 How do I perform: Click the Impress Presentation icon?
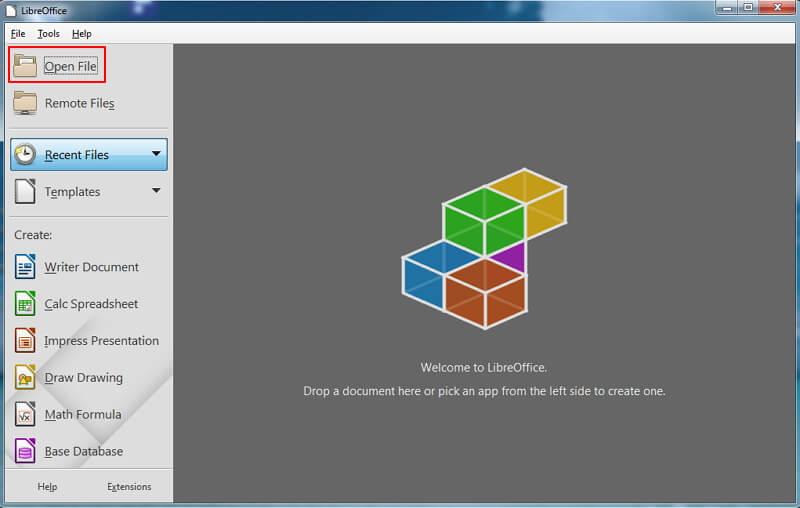click(x=25, y=340)
